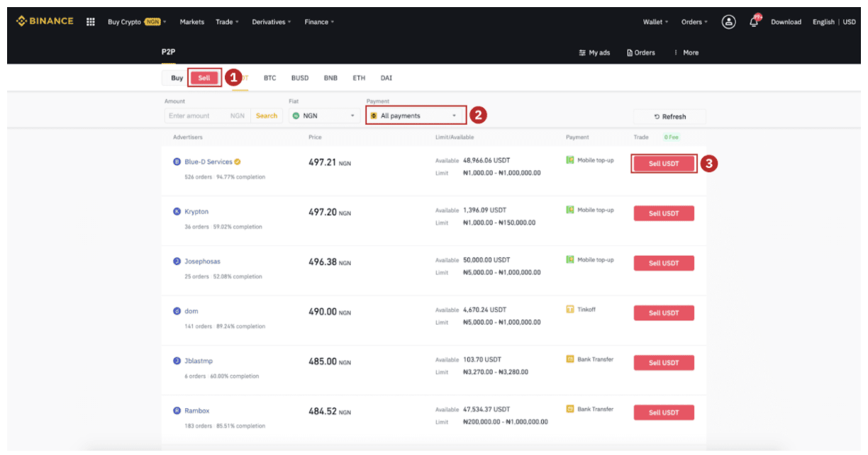Select the BNB coin tab
The height and width of the screenshot is (455, 868).
coord(330,78)
